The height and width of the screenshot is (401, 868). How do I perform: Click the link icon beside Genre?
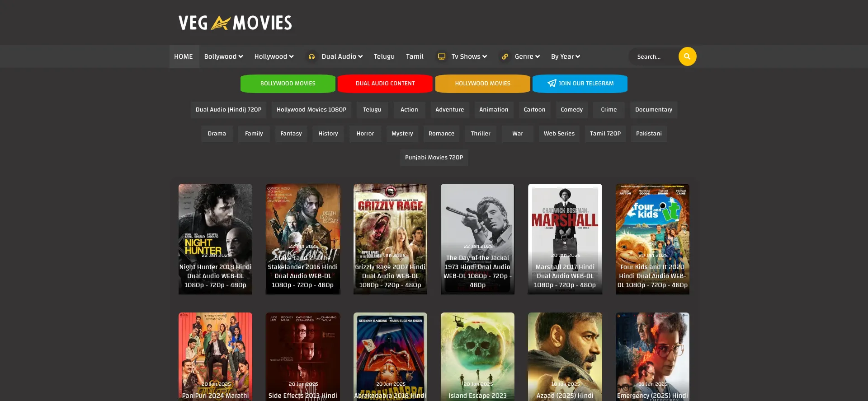point(505,56)
